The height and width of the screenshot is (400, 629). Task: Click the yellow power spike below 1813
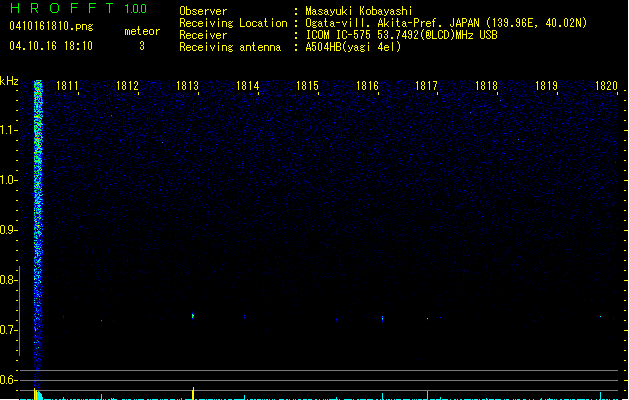[x=193, y=393]
